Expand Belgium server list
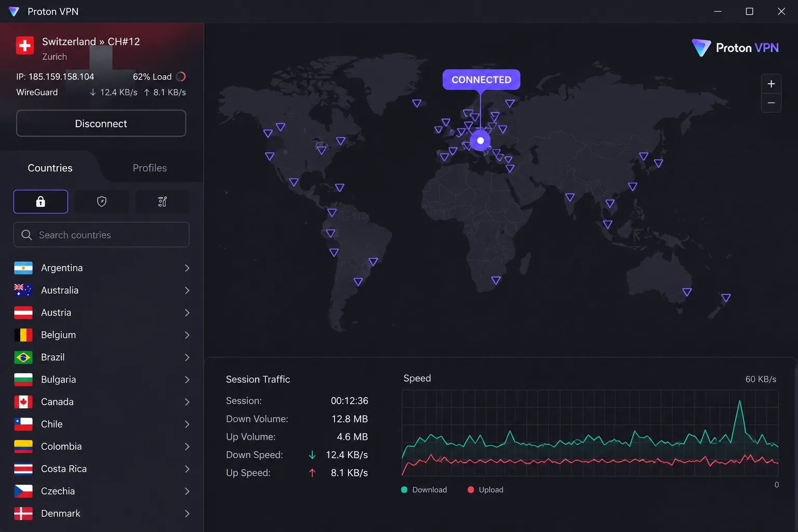This screenshot has width=798, height=532. click(x=187, y=335)
